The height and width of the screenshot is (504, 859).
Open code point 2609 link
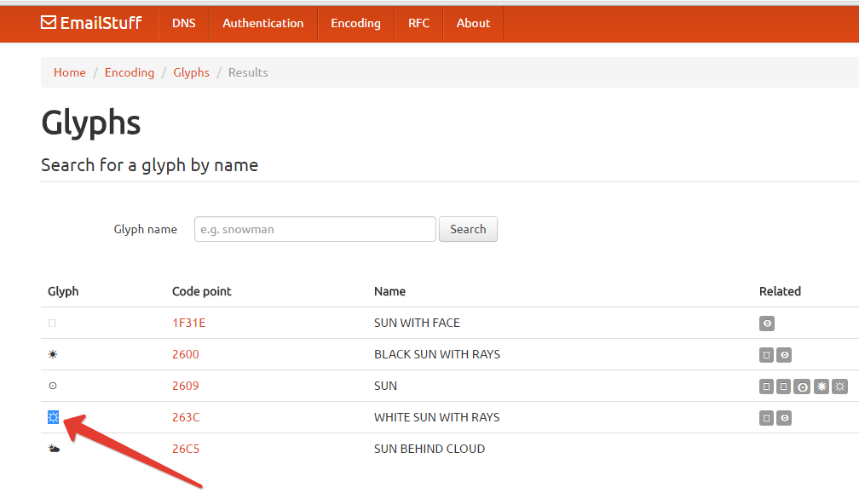pos(186,386)
